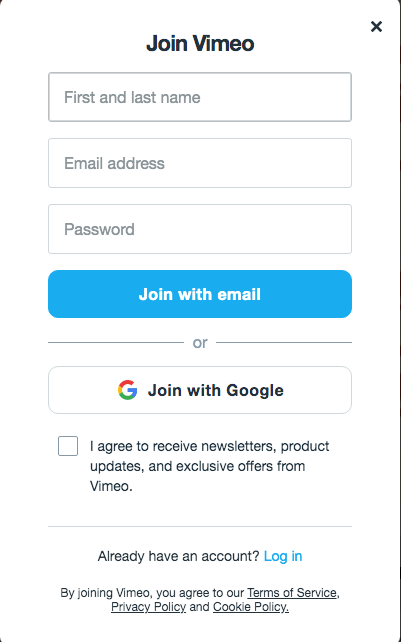Click the Join Vimeo heading
401x642 pixels.
200,43
